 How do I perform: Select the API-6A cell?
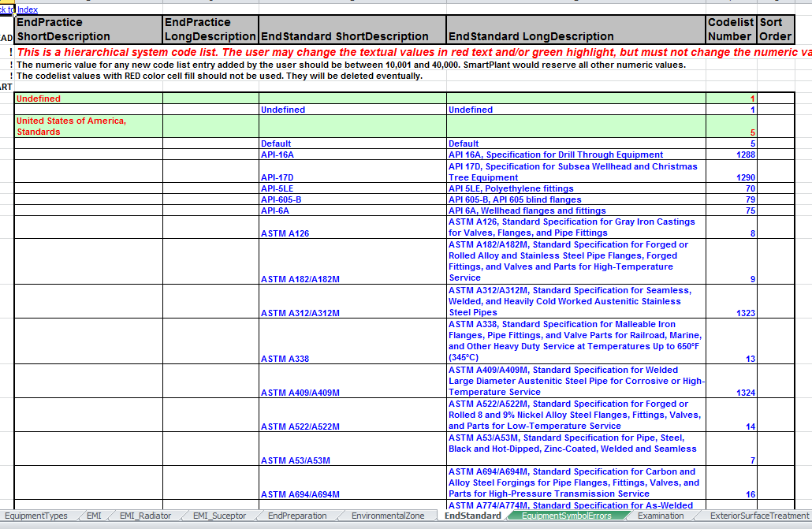click(352, 210)
